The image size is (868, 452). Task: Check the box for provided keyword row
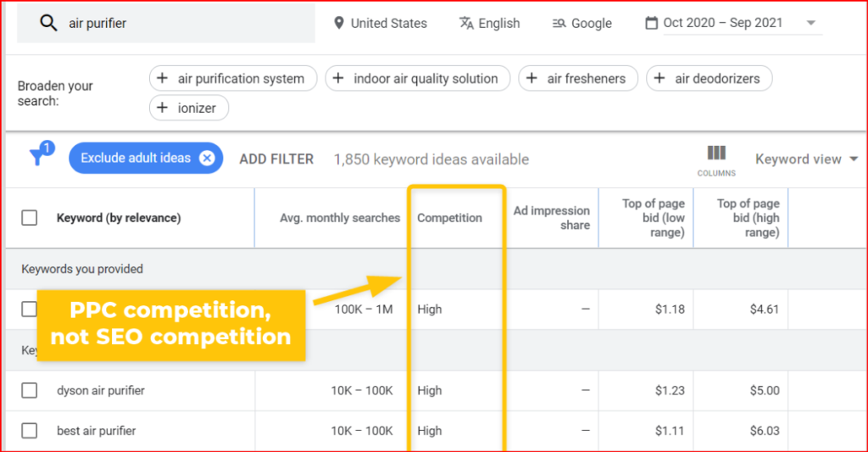click(29, 309)
